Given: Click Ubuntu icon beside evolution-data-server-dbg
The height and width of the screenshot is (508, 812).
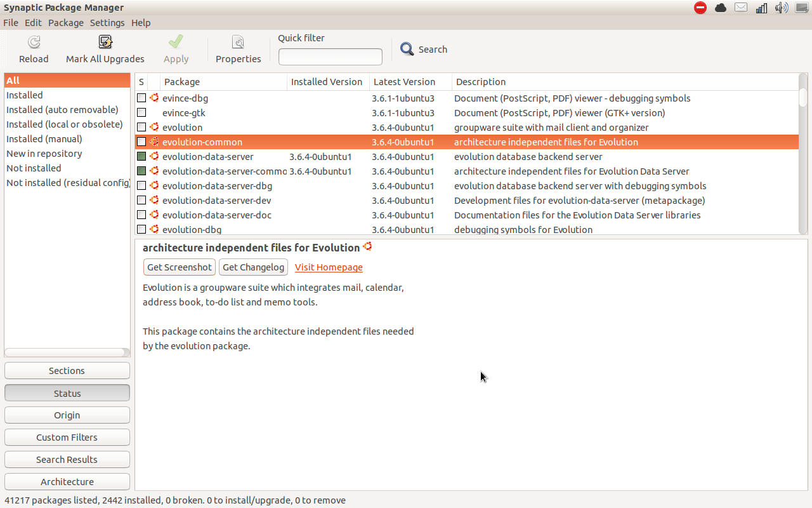Looking at the screenshot, I should pyautogui.click(x=154, y=185).
